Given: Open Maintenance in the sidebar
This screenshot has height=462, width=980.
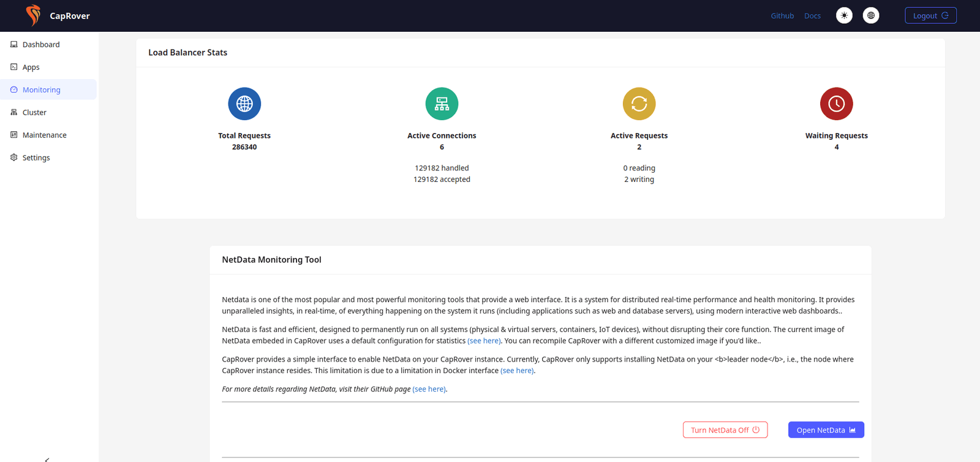Looking at the screenshot, I should click(48, 135).
